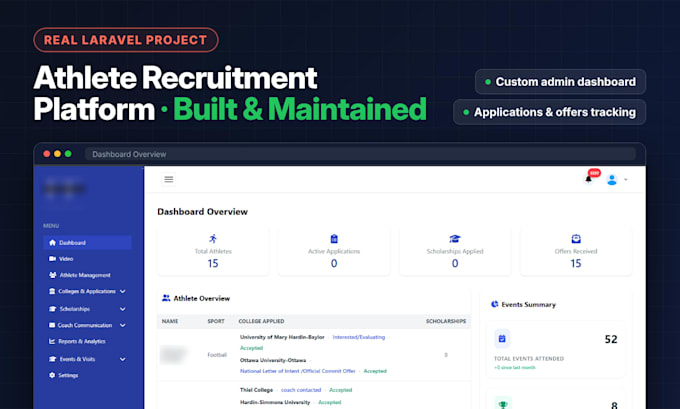The image size is (680, 409).
Task: Click the Athlete Overview people icon
Action: [x=166, y=298]
